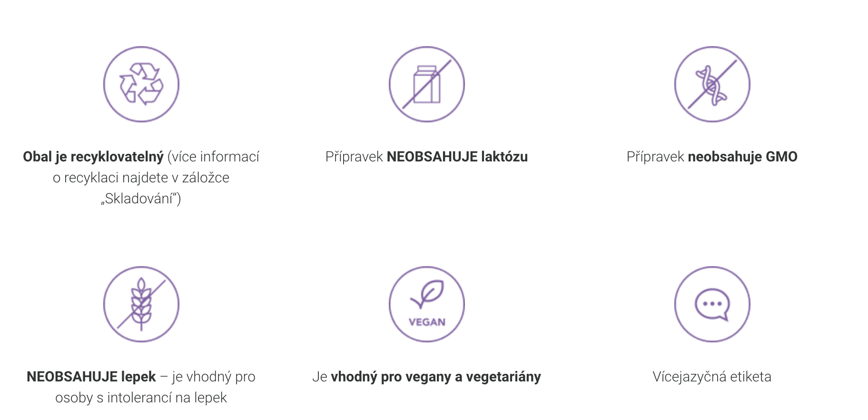Click the crossed-out milk carton icon
The image size is (868, 420).
click(x=427, y=84)
